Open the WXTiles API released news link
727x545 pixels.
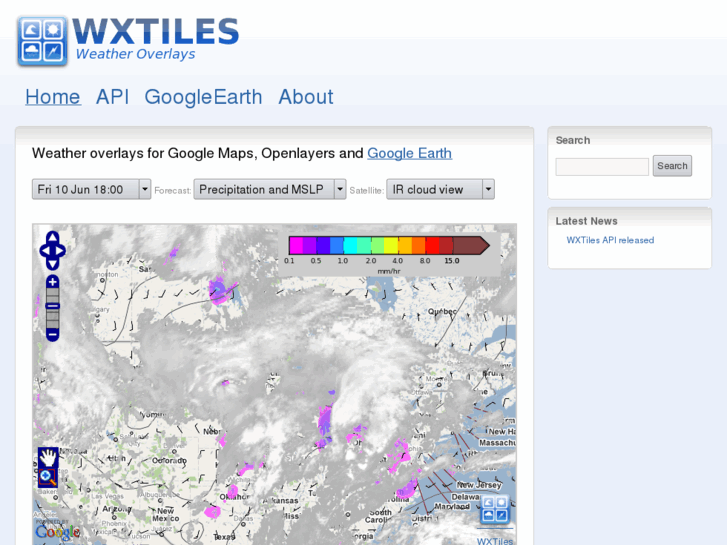pos(610,240)
